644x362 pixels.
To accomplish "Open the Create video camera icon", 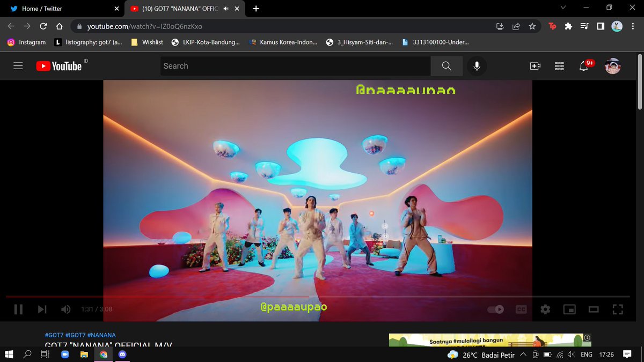I will 535,66.
